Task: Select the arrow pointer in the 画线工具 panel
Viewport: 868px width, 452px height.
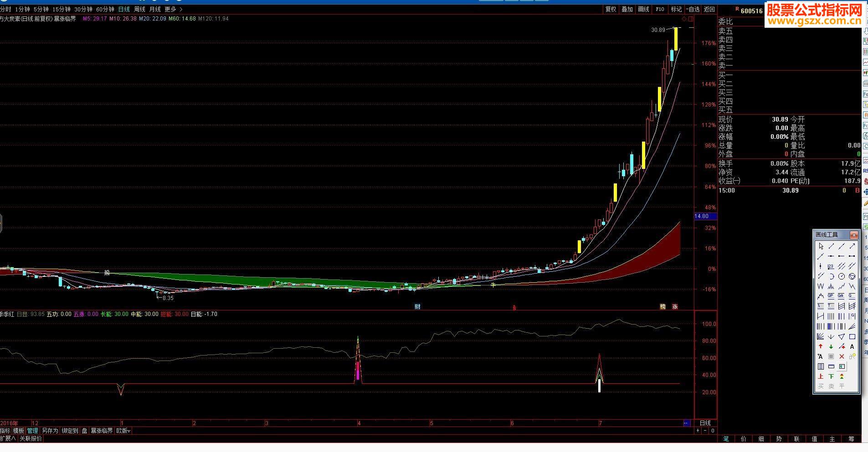Action: point(821,246)
